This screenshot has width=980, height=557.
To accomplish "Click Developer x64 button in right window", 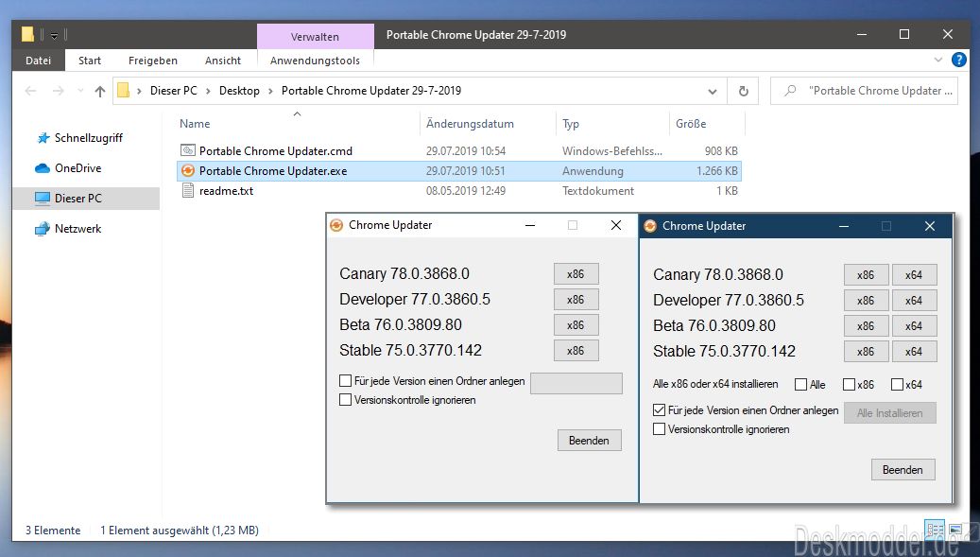I will [914, 301].
